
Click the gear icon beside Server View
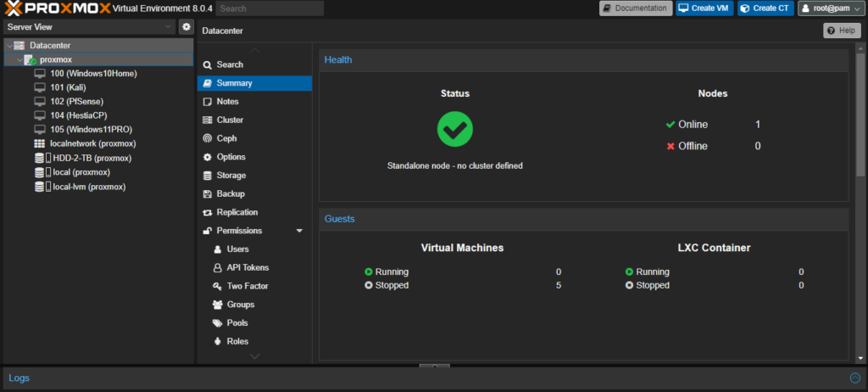click(x=186, y=27)
